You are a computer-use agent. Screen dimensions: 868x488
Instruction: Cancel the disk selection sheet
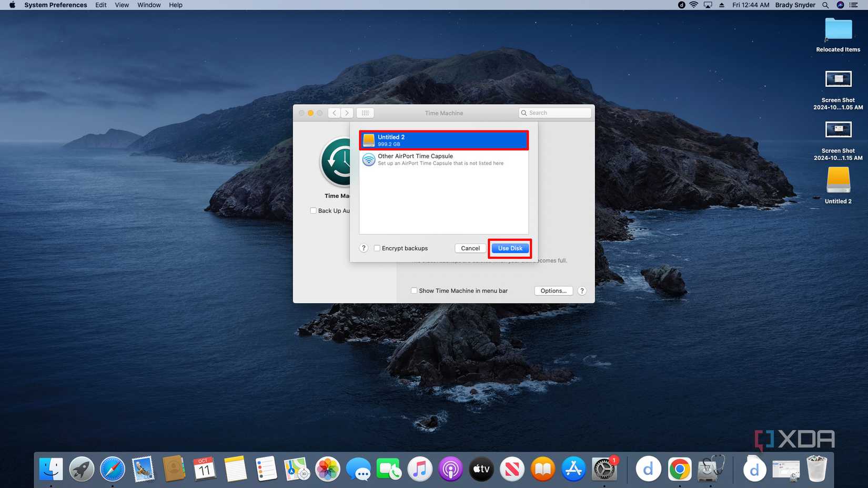point(470,248)
